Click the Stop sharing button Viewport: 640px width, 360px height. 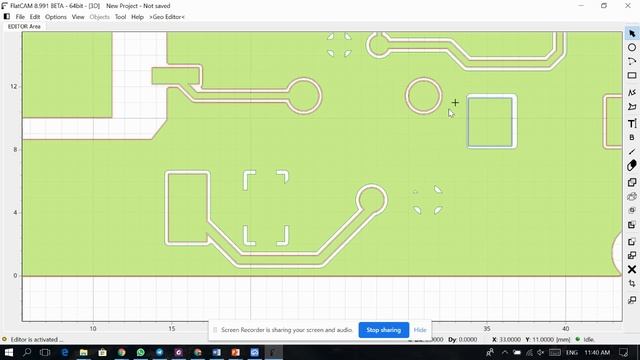[384, 330]
